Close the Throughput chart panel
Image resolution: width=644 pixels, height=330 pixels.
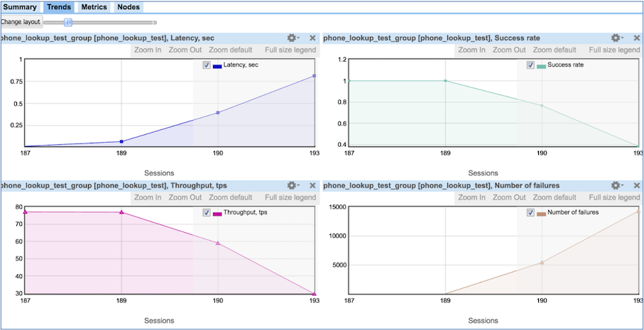312,185
